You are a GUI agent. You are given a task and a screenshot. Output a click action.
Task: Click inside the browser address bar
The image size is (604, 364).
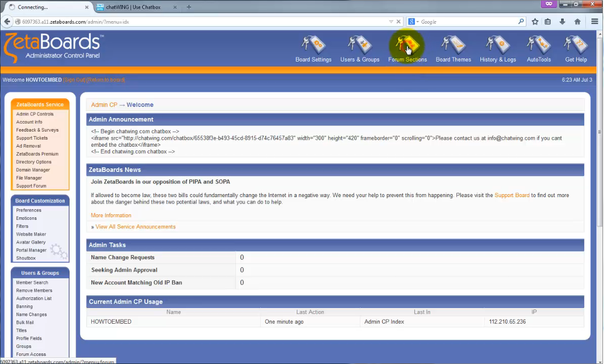coord(202,22)
